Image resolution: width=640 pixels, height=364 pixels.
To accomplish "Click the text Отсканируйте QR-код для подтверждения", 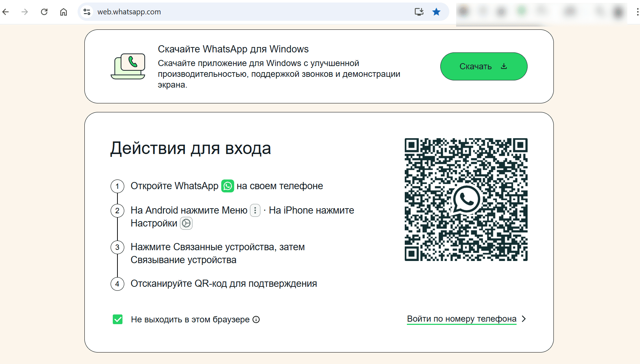I will click(x=224, y=284).
